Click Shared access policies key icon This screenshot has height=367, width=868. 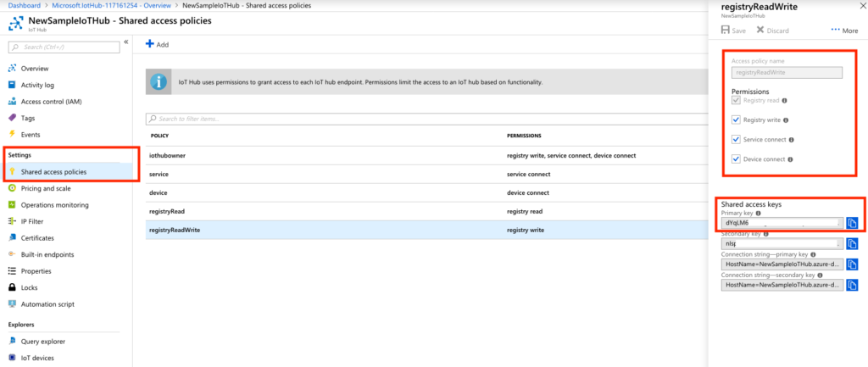coord(12,171)
